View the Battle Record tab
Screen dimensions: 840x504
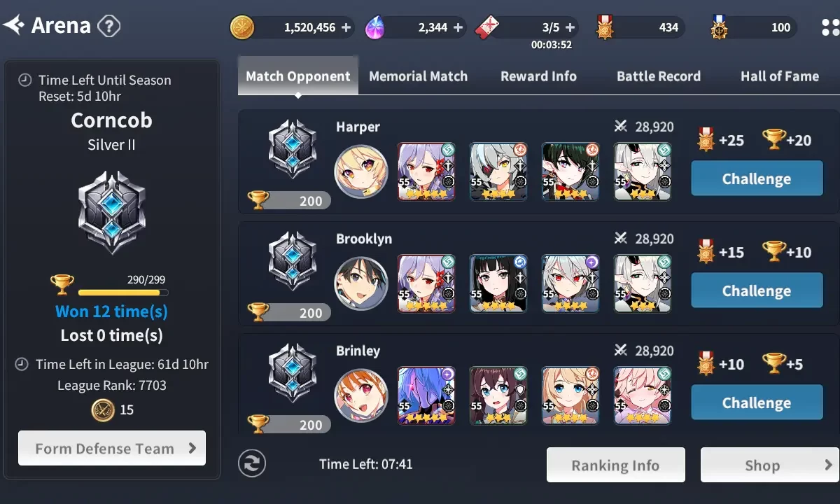658,76
